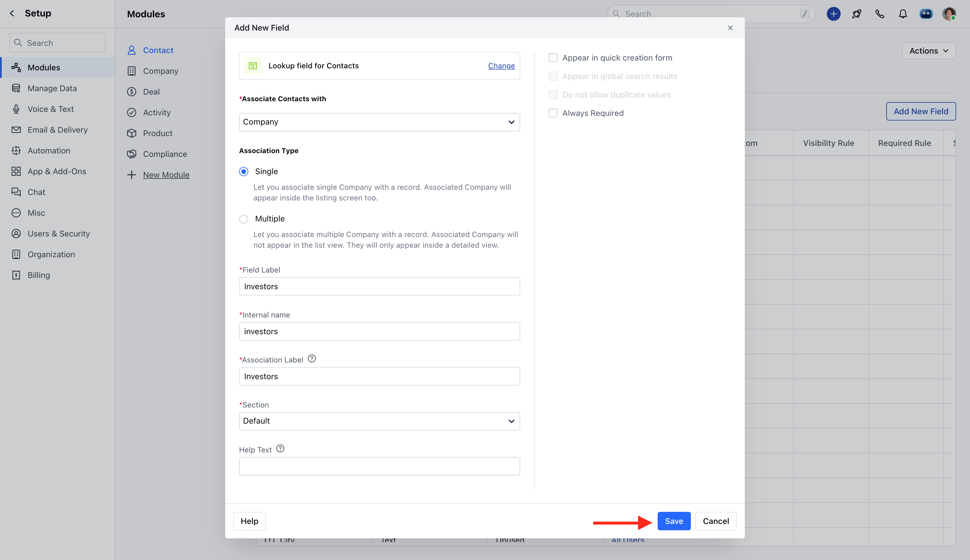Click the blue plus quick-create icon
970x560 pixels.
(833, 14)
